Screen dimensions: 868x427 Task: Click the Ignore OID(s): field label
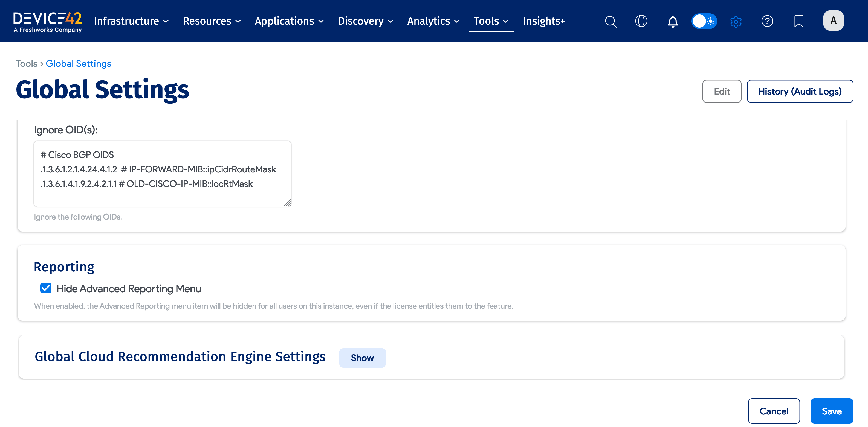[x=66, y=130]
